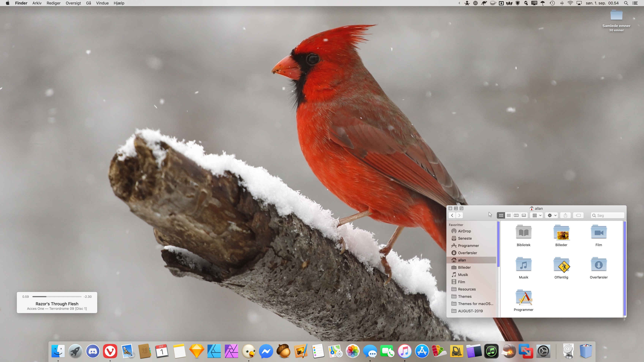Open Vivaldi browser from the Dock
644x362 pixels.
point(110,351)
